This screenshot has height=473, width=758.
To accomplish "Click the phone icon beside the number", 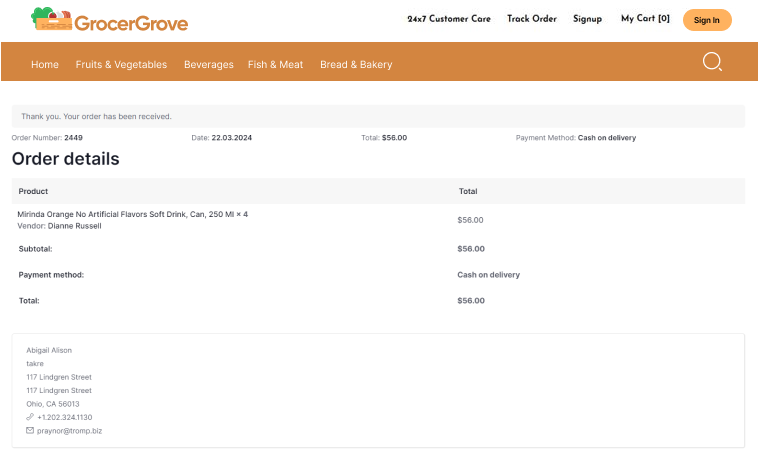I will 30,417.
